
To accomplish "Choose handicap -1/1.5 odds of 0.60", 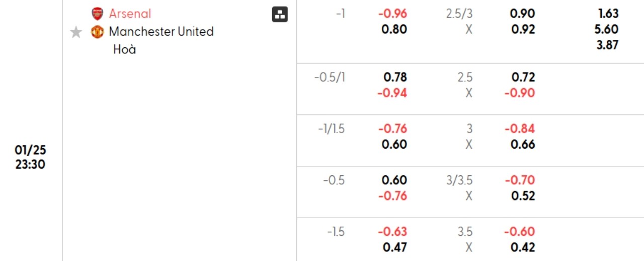I will 394,144.
